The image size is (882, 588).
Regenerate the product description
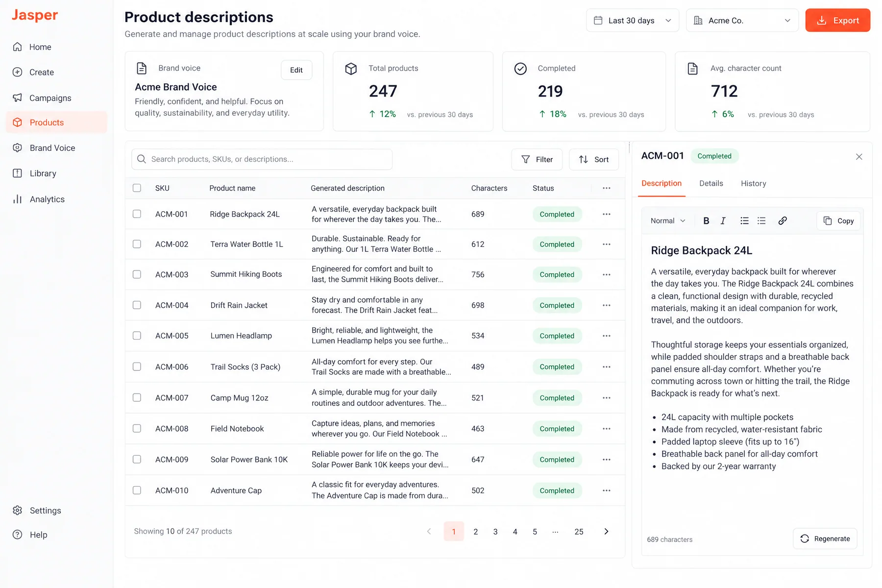pos(825,539)
